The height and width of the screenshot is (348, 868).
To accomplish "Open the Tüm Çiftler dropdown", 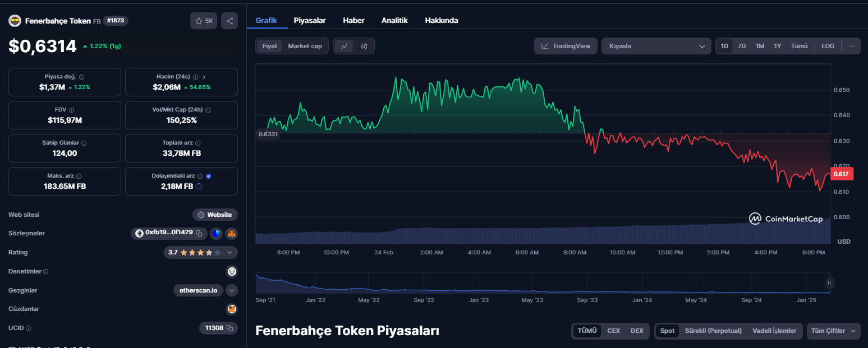I will click(x=833, y=331).
